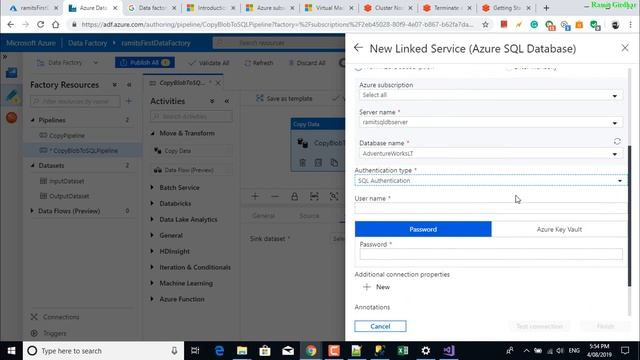Click the Cancel button
The width and height of the screenshot is (640, 360).
point(380,326)
